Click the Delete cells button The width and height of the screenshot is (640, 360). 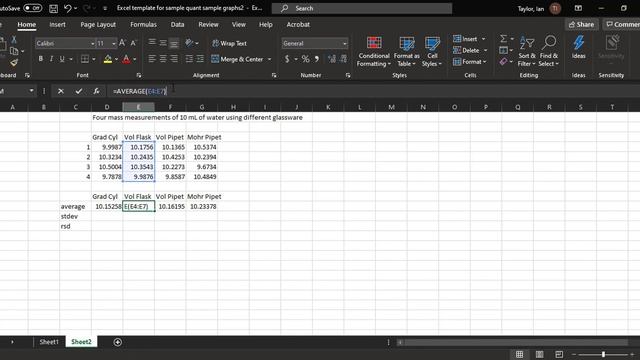click(x=466, y=51)
